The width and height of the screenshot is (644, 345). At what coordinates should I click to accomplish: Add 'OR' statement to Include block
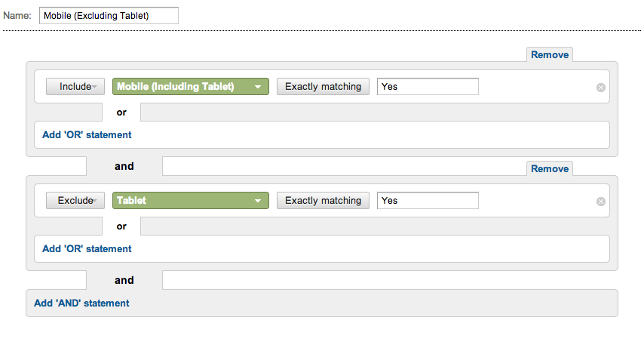tap(87, 135)
